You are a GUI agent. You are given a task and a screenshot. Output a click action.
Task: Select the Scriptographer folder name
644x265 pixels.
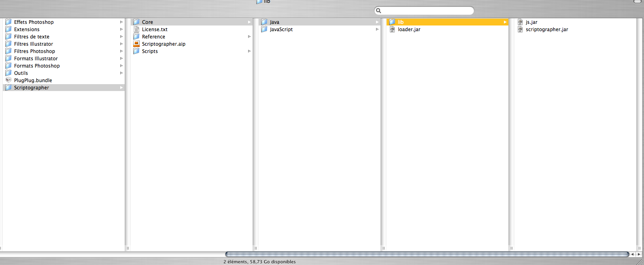(32, 87)
